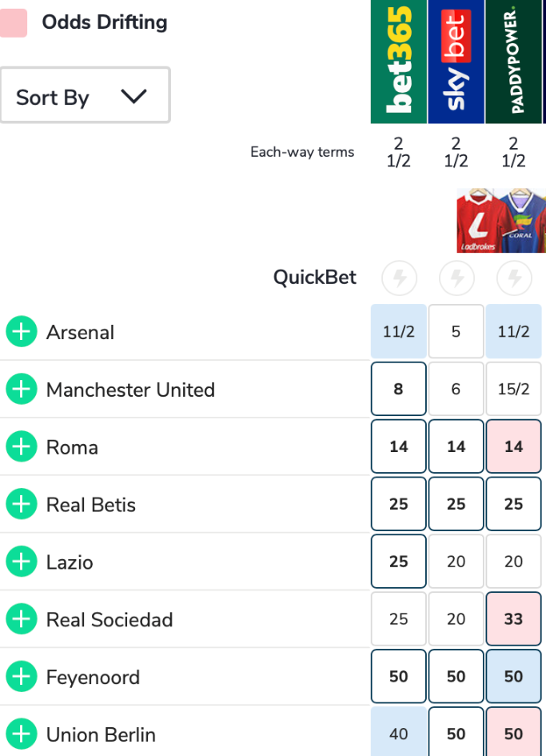
Task: Toggle QuickBet lightning for bet365
Action: (x=399, y=278)
